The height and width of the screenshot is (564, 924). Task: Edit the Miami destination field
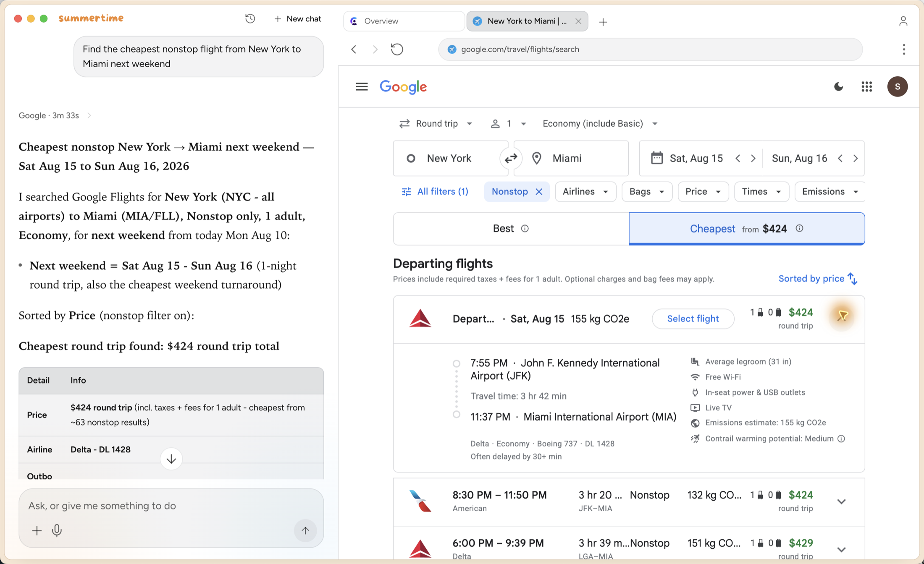[x=571, y=159]
